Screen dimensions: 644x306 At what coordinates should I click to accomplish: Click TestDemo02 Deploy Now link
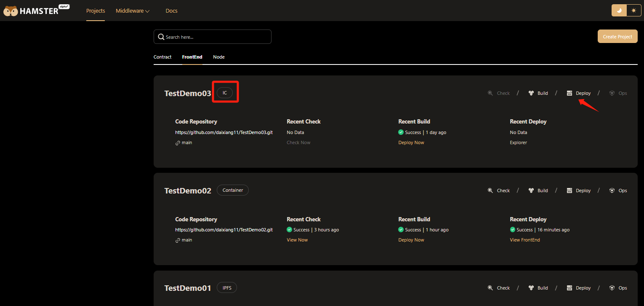pos(411,240)
